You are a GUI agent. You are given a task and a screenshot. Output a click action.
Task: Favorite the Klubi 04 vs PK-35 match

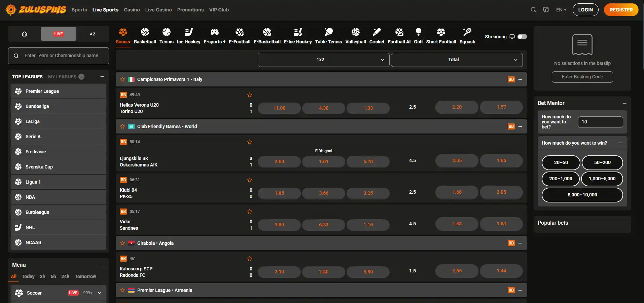[x=250, y=180]
